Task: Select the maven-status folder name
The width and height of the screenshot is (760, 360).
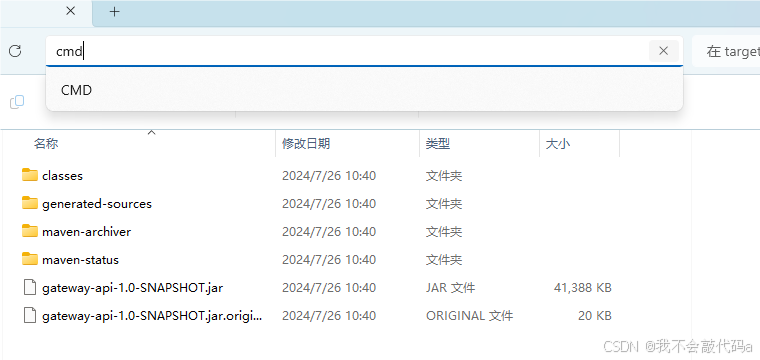Action: pyautogui.click(x=80, y=260)
